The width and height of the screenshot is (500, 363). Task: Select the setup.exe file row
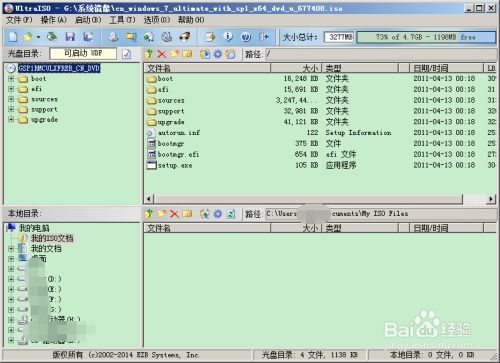pyautogui.click(x=319, y=165)
